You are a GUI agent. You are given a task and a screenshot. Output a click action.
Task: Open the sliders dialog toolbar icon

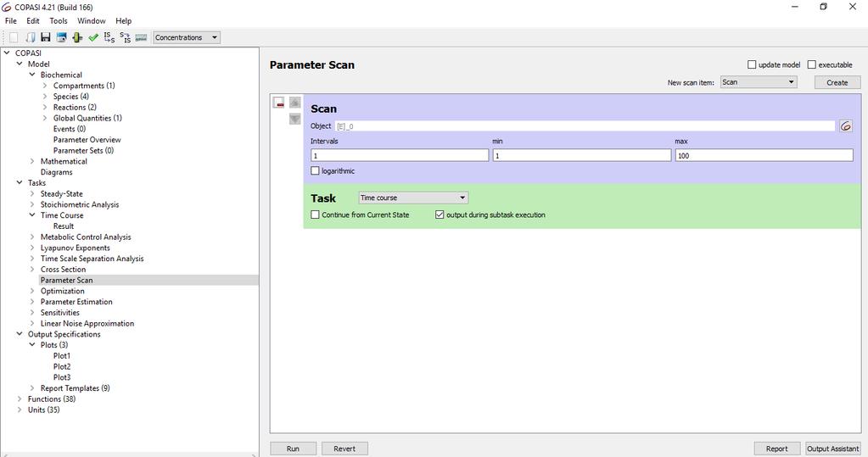coord(141,37)
